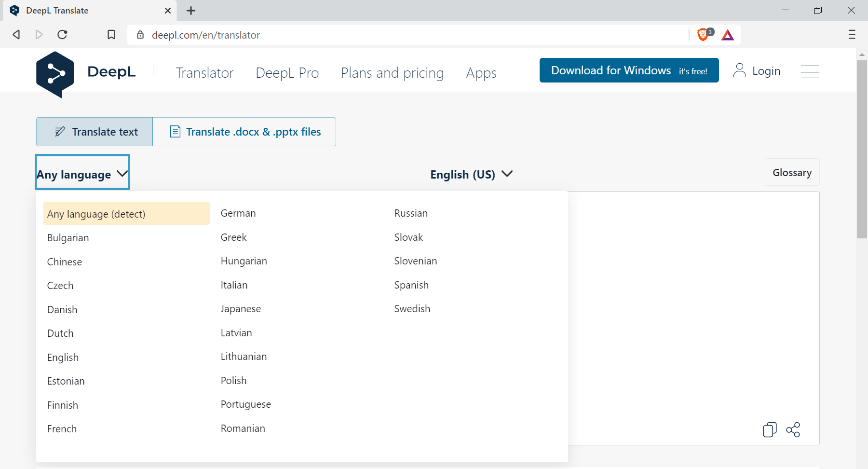Screen dimensions: 868x469
Task: Click the page vertical scrollbar thumb
Action: [862, 149]
